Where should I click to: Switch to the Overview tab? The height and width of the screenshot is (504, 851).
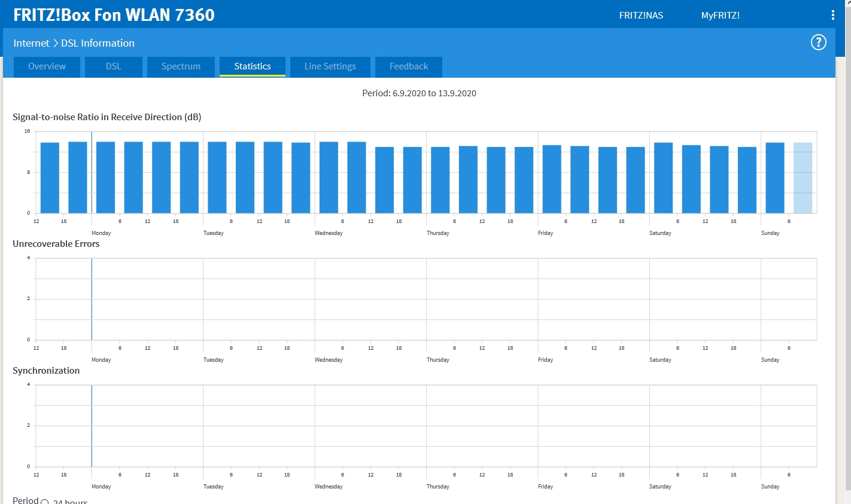(x=47, y=66)
